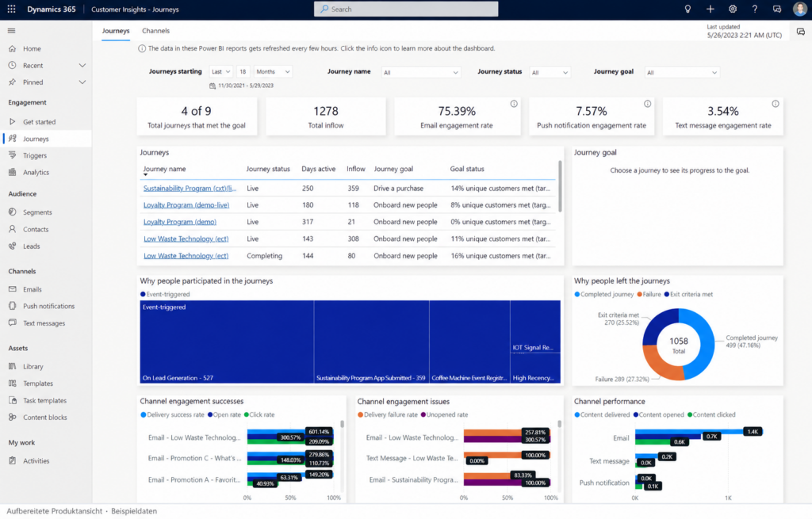Click info icon on Push notification engagement card
This screenshot has height=519, width=812.
click(x=647, y=104)
